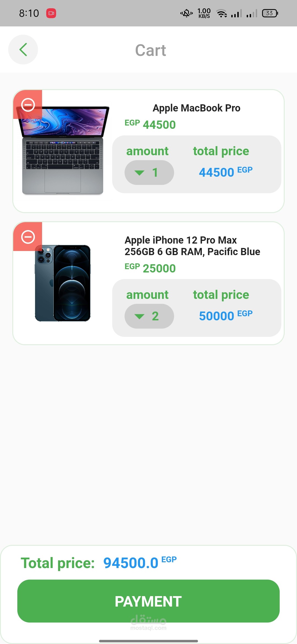The height and width of the screenshot is (644, 297).
Task: Tap the iPhone 12 Pro Max image
Action: tap(63, 283)
